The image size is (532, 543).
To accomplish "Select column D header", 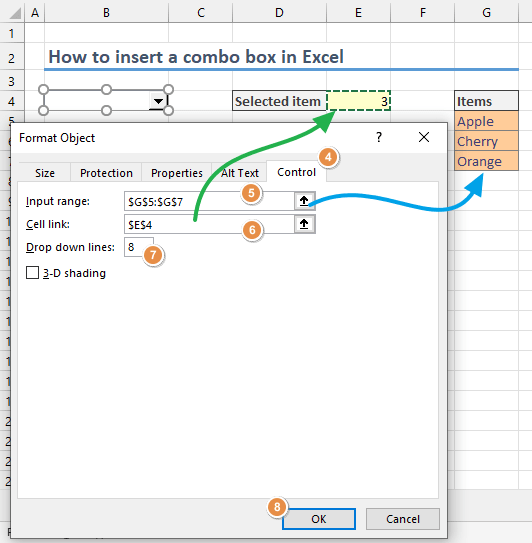I will click(279, 13).
